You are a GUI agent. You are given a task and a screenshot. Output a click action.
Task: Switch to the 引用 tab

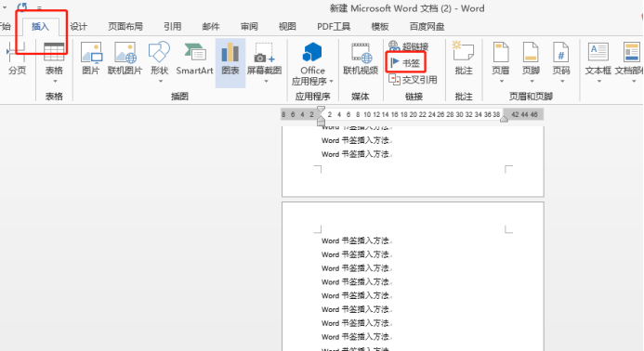click(173, 27)
